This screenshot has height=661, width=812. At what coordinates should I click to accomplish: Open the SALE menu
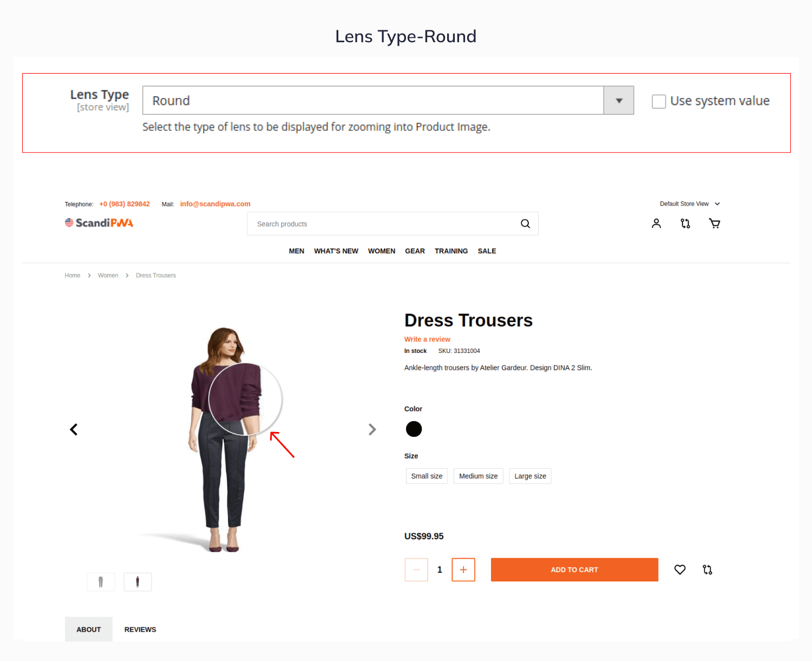point(487,251)
